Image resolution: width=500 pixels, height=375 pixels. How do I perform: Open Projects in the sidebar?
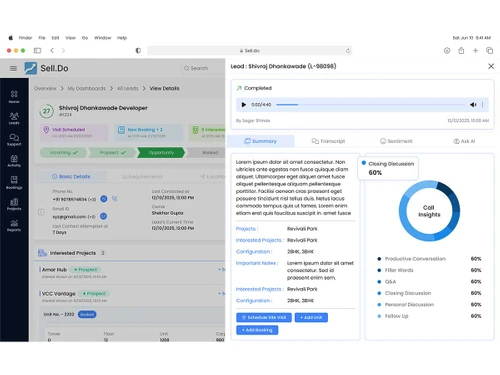pos(14,204)
